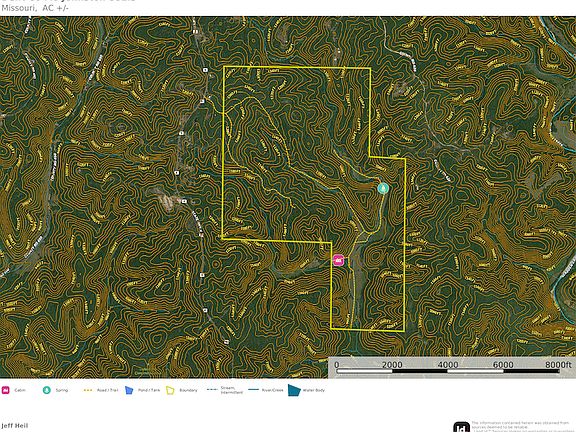Click the Road / Trail dotted legend symbol
This screenshot has width=576, height=432.
(x=88, y=390)
